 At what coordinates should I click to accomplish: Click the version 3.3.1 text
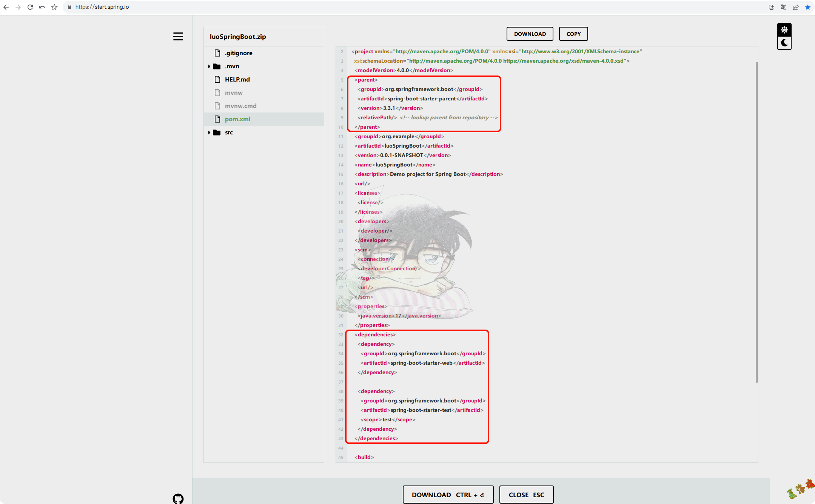tap(389, 108)
